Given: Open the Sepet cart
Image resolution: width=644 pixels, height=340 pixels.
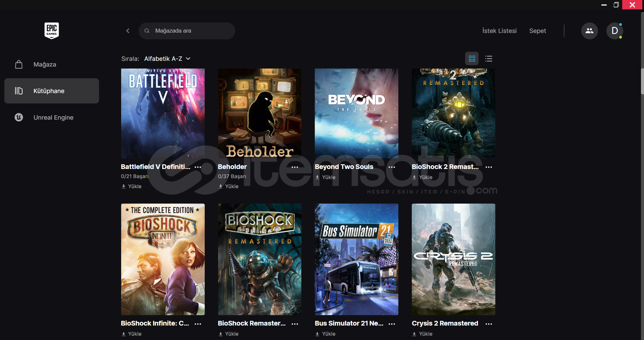Looking at the screenshot, I should 538,31.
